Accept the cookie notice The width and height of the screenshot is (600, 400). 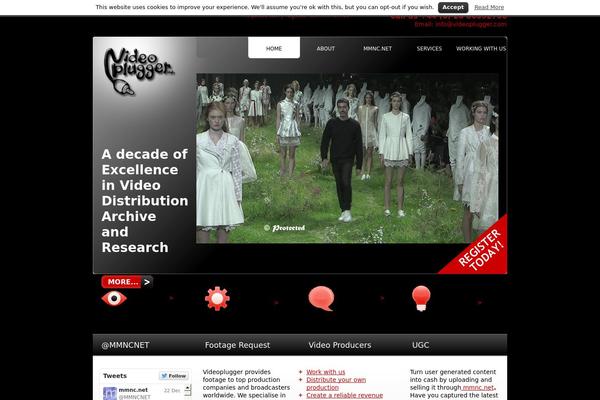453,7
